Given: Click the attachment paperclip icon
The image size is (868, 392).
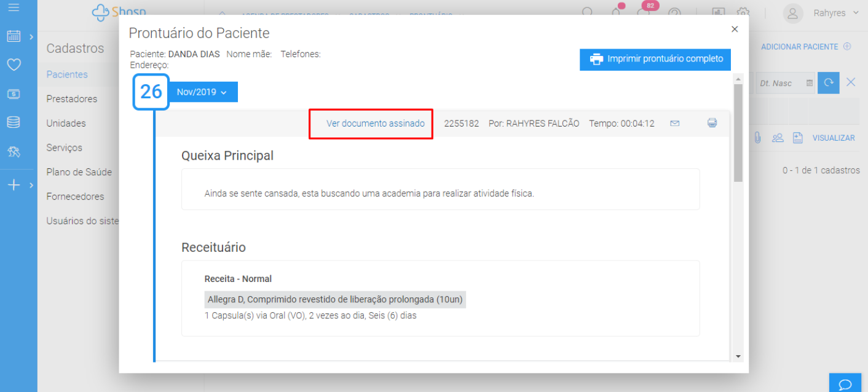Looking at the screenshot, I should (757, 138).
